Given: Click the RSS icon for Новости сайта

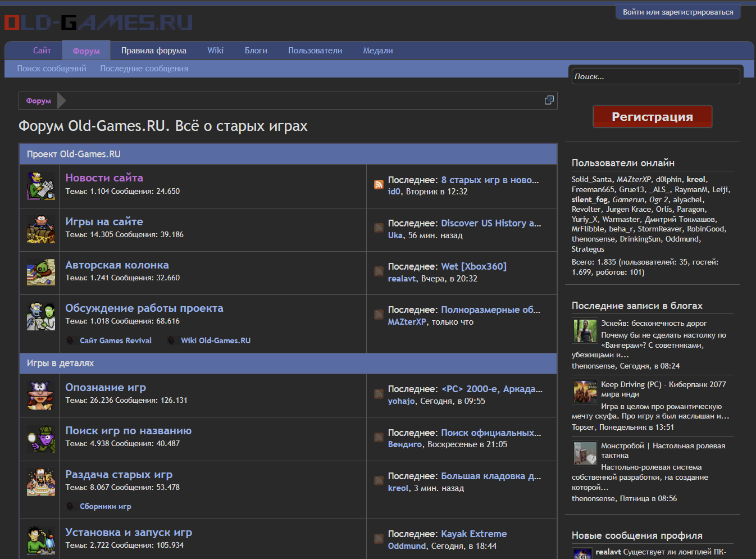Looking at the screenshot, I should click(379, 184).
